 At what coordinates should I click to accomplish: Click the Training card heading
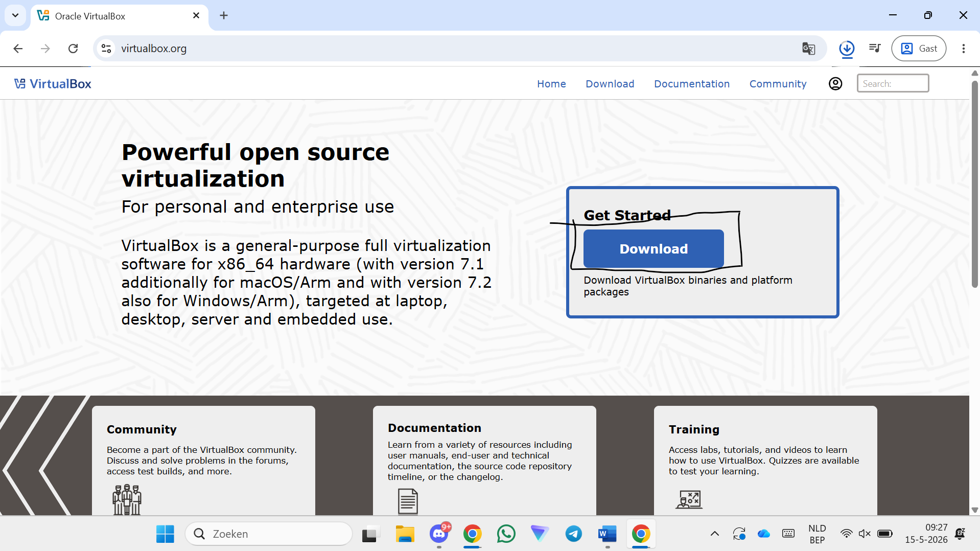[694, 430]
